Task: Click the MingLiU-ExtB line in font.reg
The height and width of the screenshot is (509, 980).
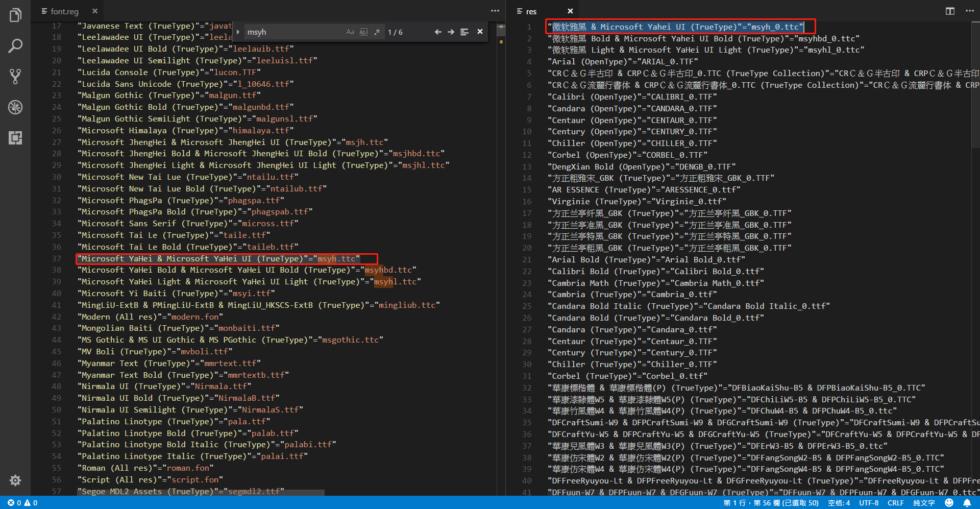Action: coord(259,305)
